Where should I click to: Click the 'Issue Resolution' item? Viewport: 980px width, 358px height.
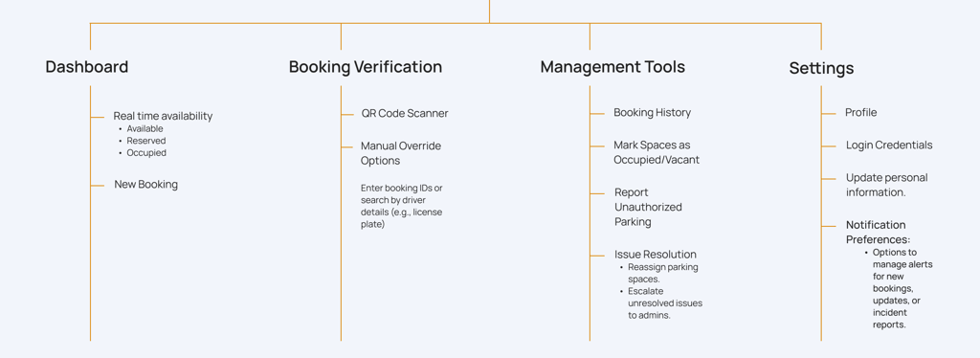click(655, 255)
